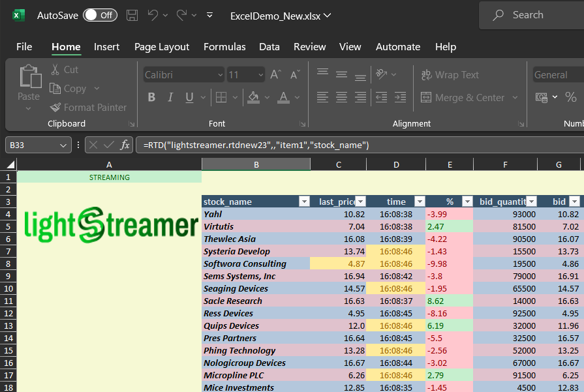The height and width of the screenshot is (392, 584).
Task: Click the Cancel X in formula bar
Action: (x=93, y=145)
